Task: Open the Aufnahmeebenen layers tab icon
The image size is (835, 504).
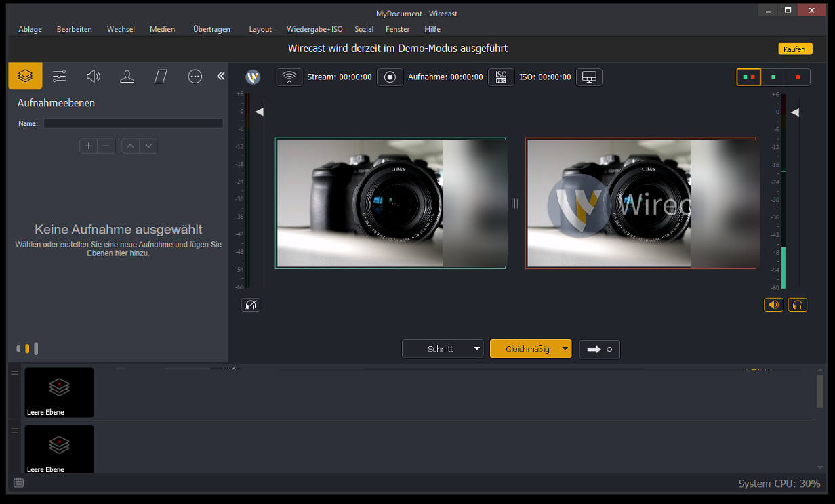Action: point(25,77)
